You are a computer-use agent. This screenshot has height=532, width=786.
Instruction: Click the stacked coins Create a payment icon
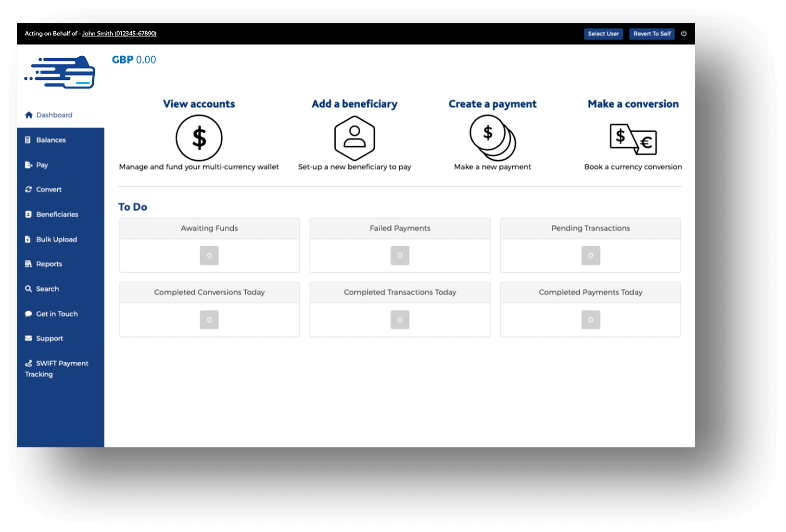pos(493,138)
